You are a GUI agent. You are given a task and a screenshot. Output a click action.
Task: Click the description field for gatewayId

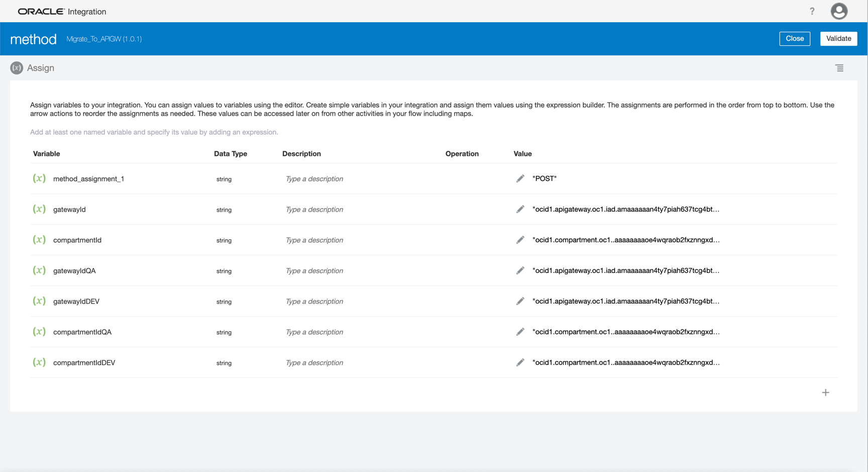[x=314, y=210]
